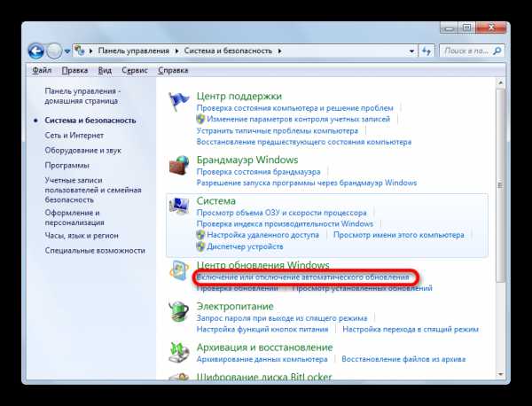The width and height of the screenshot is (532, 406).
Task: Open the address bar history dropdown
Action: point(411,51)
